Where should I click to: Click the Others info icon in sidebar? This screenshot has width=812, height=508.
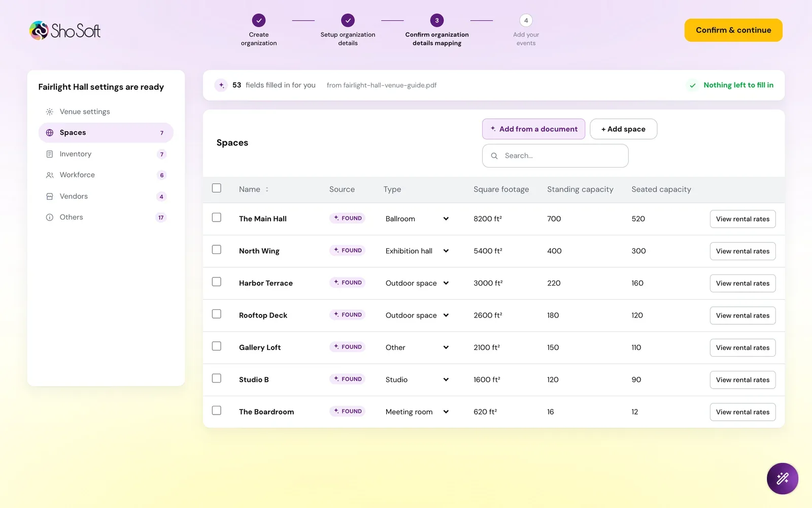(50, 217)
